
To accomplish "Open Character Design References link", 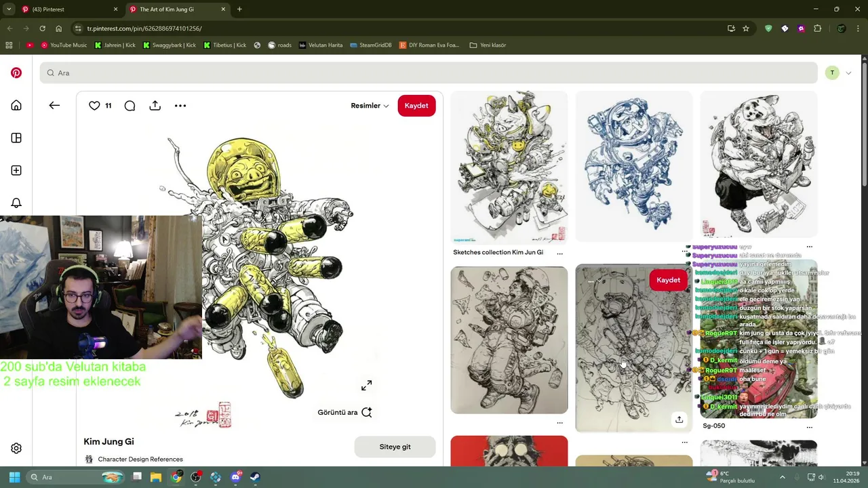I will coord(140,459).
